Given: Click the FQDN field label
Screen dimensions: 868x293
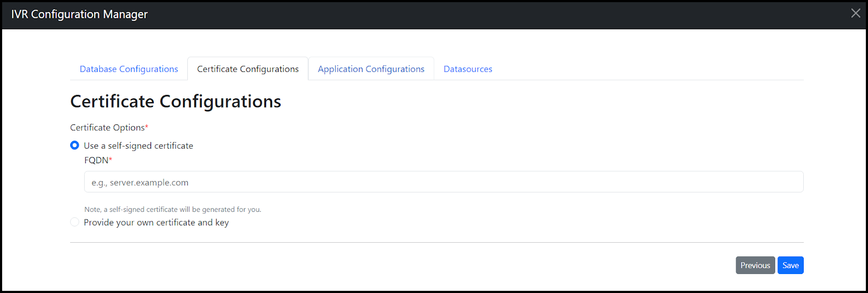Looking at the screenshot, I should (96, 161).
